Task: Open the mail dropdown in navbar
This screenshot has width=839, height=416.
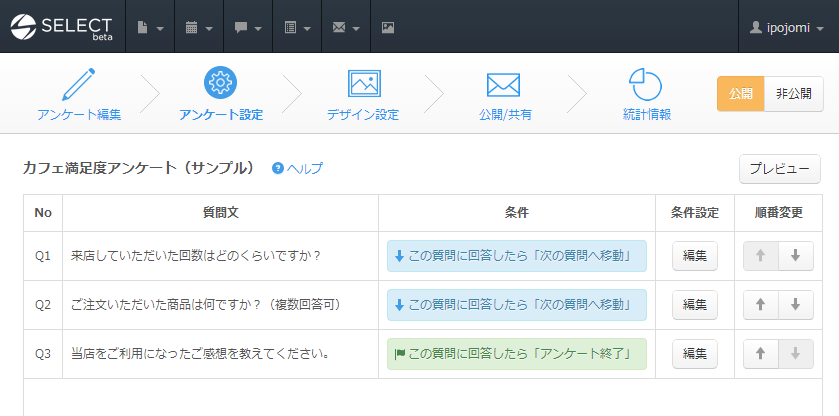Action: point(345,27)
